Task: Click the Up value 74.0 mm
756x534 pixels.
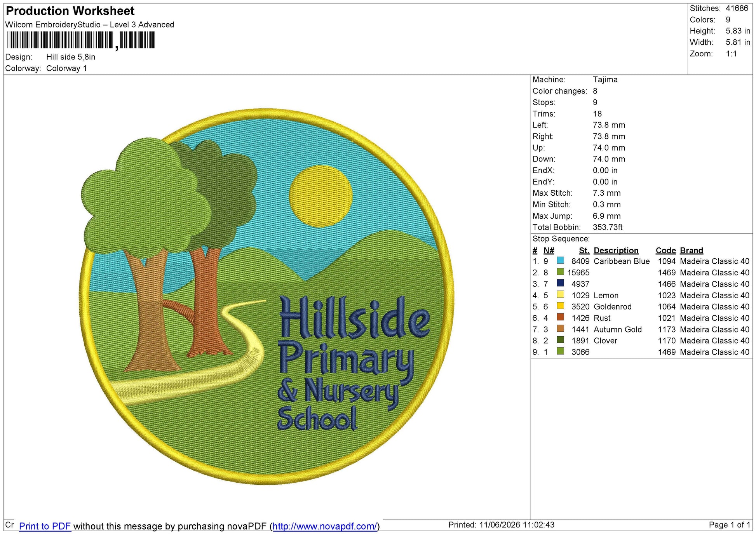Action: [609, 148]
